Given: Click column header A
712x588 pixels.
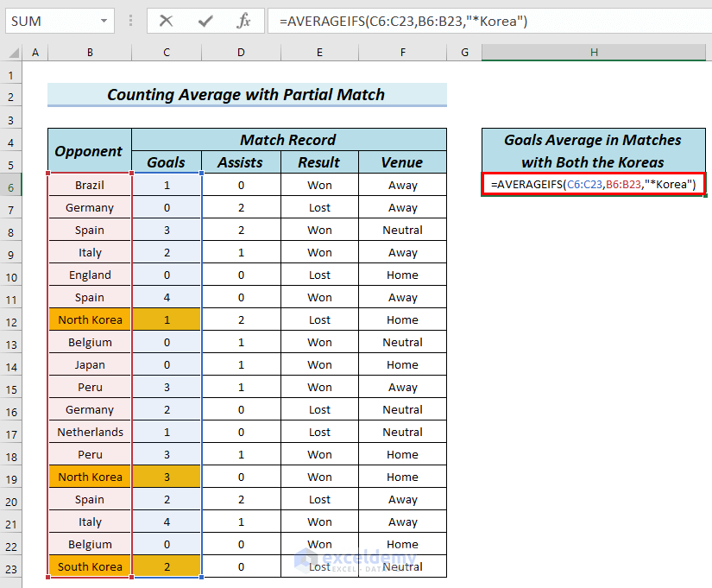Looking at the screenshot, I should [x=35, y=52].
